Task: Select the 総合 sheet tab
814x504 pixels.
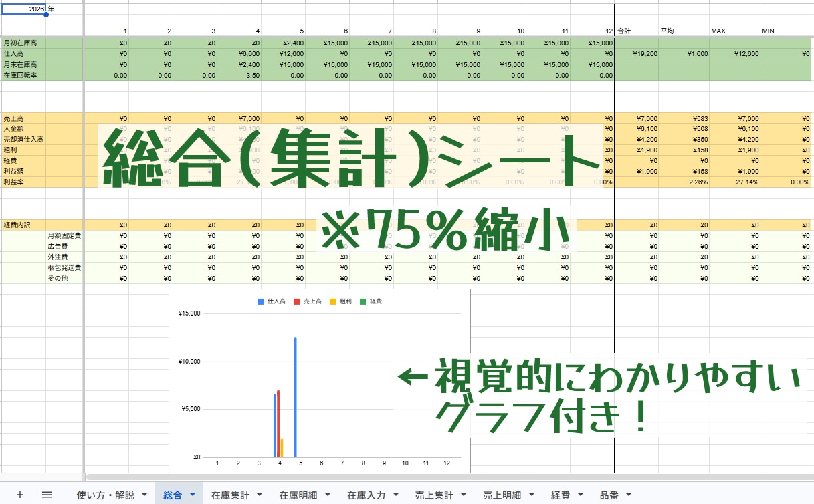Action: (173, 495)
